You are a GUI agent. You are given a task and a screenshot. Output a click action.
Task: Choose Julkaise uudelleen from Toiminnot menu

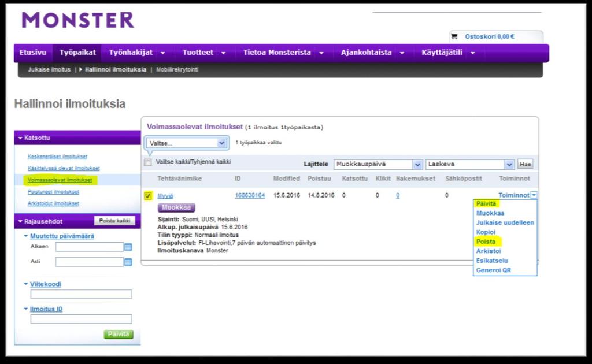505,222
